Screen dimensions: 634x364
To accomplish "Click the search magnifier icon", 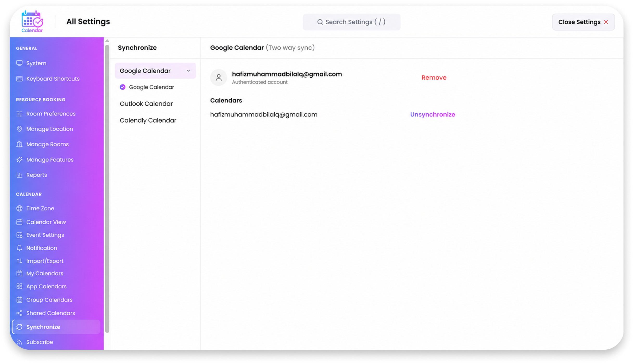I will pyautogui.click(x=320, y=22).
